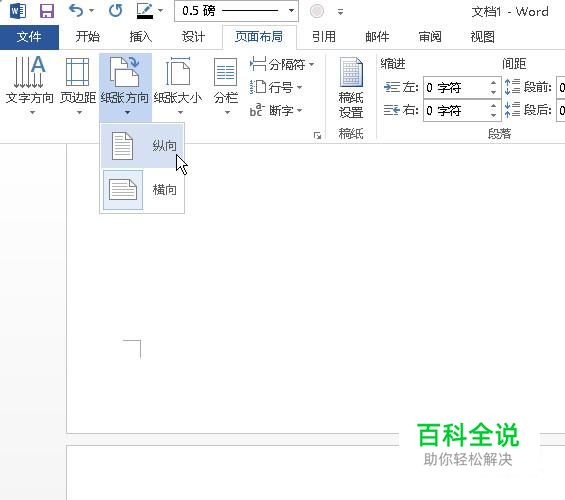Open the page setup dialog launcher
Image resolution: width=565 pixels, height=500 pixels.
pos(317,135)
